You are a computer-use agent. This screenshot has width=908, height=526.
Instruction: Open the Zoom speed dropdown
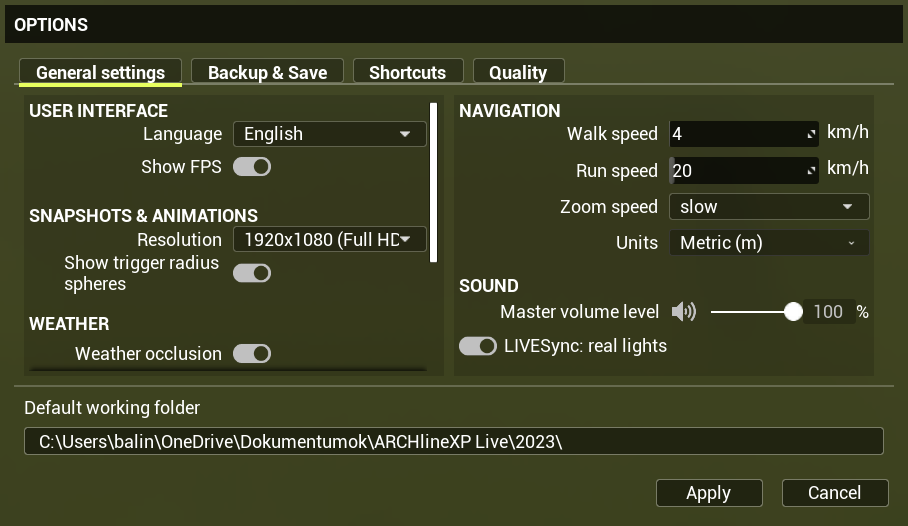pos(768,207)
